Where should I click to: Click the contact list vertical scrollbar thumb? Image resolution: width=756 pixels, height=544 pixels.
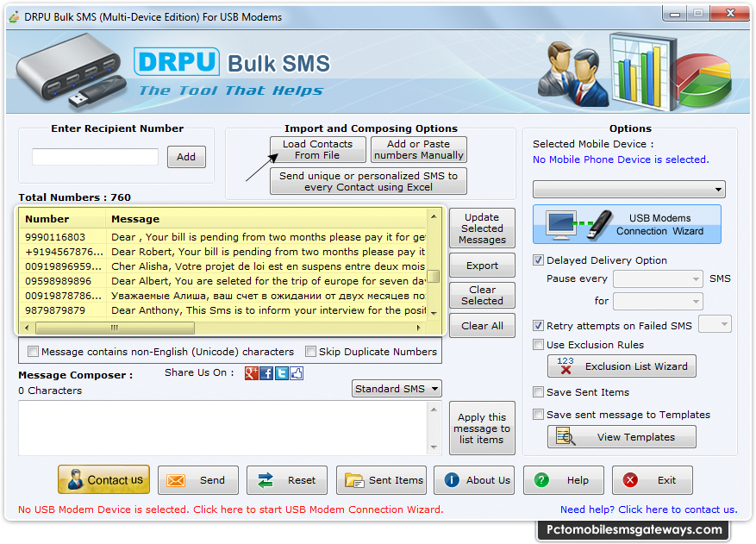[434, 277]
